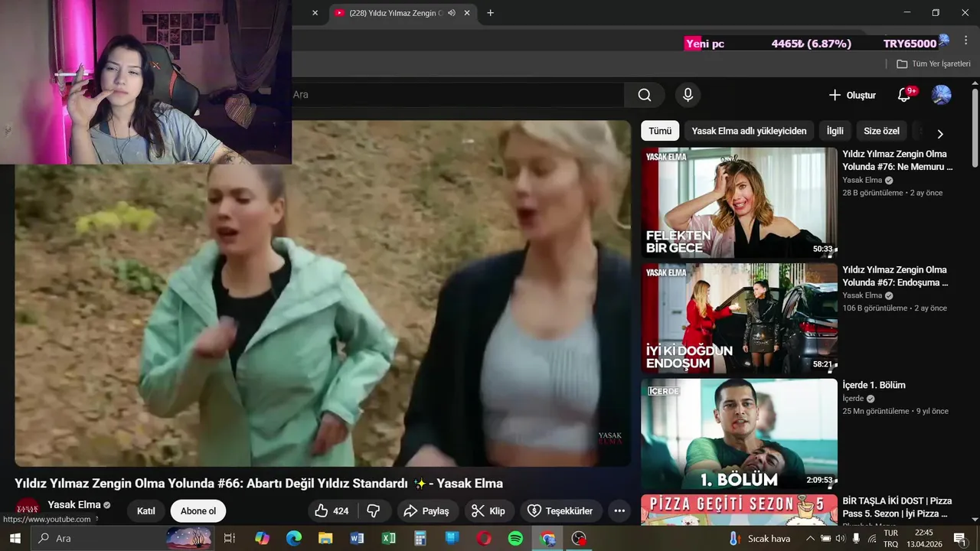
Task: Open Google Chrome taskbar icon
Action: pos(547,539)
